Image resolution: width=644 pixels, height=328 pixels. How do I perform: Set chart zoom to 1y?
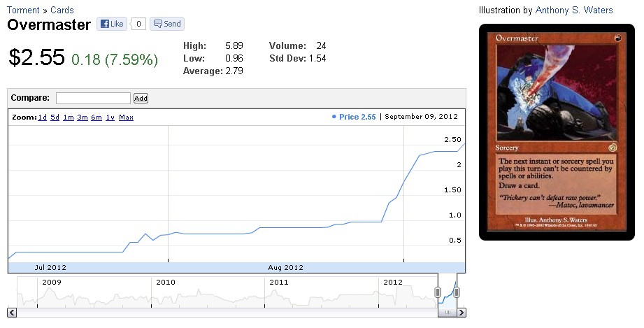(110, 117)
